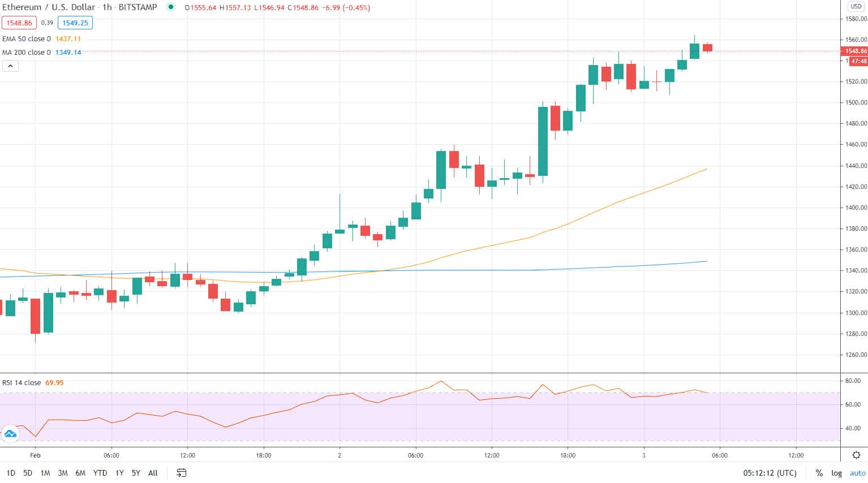The height and width of the screenshot is (483, 868).
Task: Select the 1M time range
Action: click(x=45, y=473)
